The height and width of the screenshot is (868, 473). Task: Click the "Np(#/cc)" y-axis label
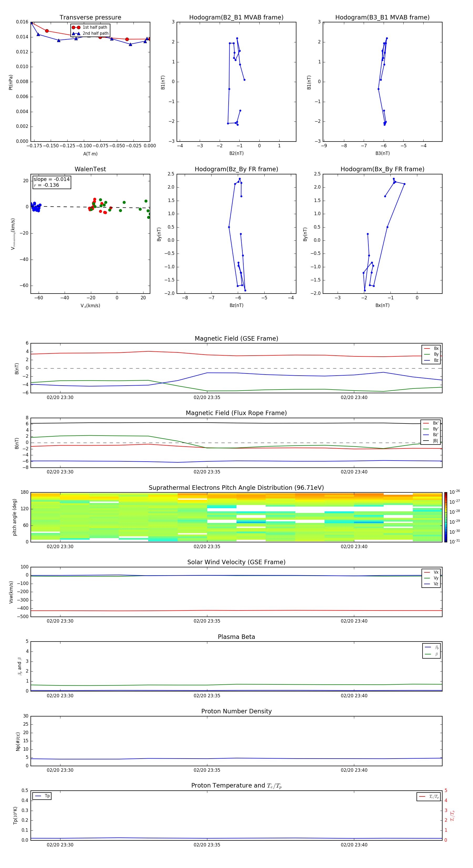(x=18, y=741)
